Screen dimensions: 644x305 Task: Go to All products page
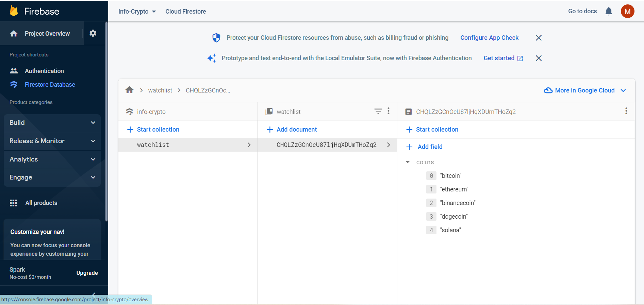41,203
